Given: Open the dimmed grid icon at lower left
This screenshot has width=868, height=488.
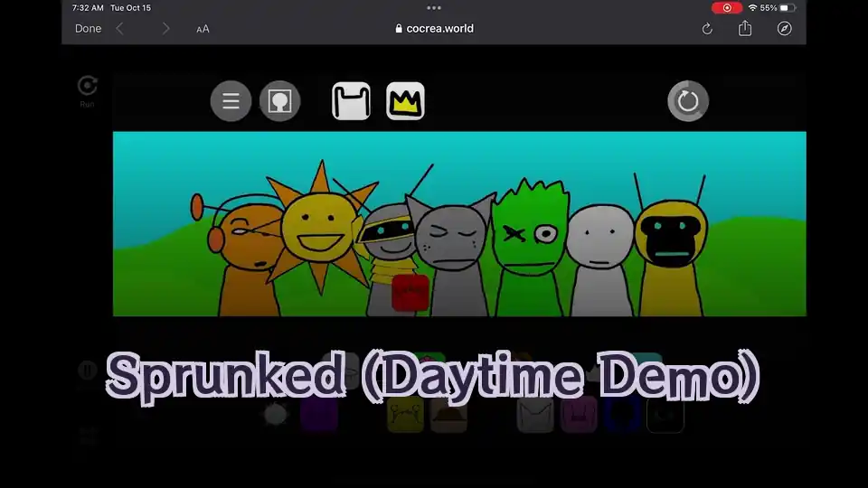Looking at the screenshot, I should [x=88, y=436].
